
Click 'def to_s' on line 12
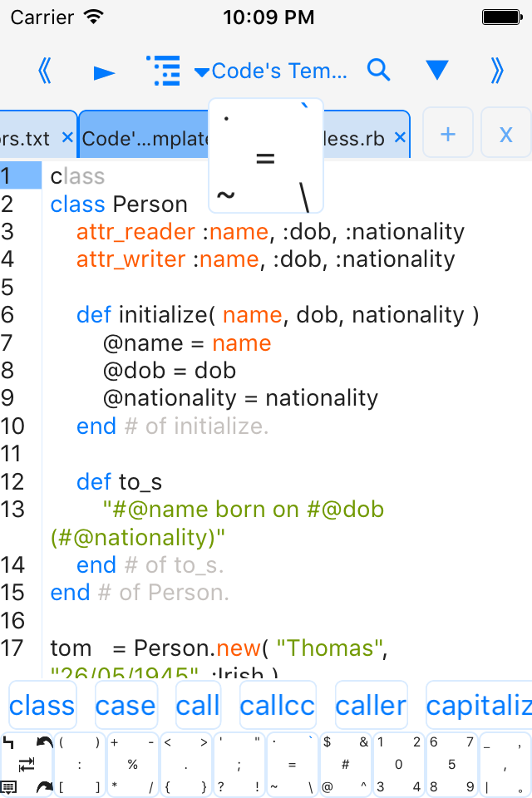pyautogui.click(x=119, y=481)
